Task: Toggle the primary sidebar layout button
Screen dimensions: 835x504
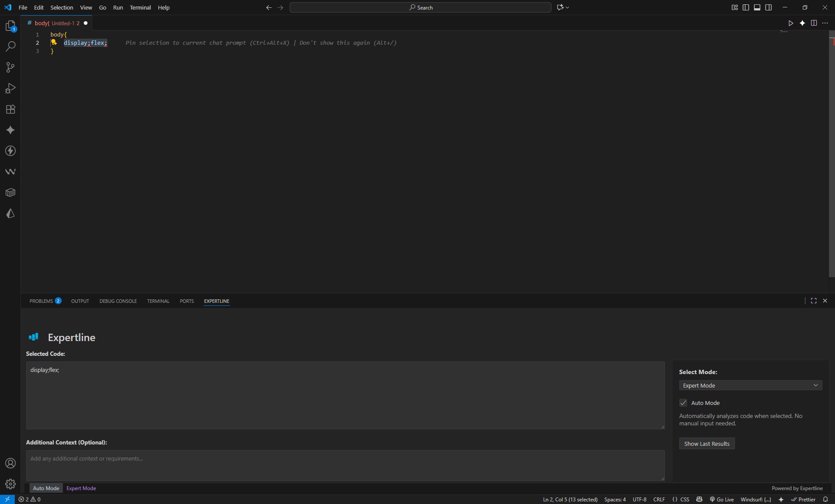Action: [x=746, y=7]
